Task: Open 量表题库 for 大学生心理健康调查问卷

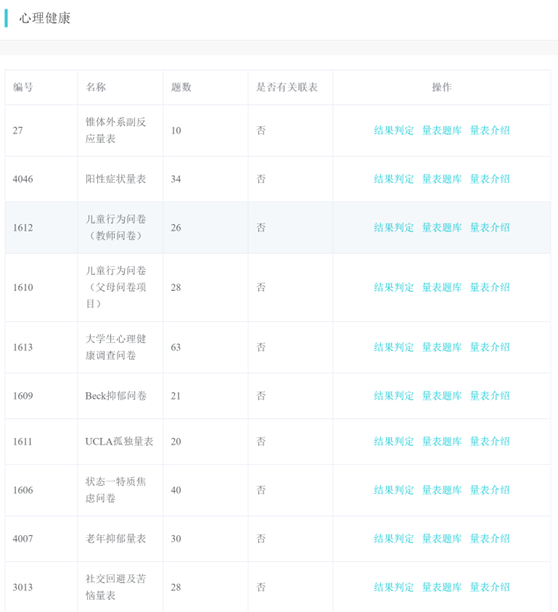Action: 442,347
